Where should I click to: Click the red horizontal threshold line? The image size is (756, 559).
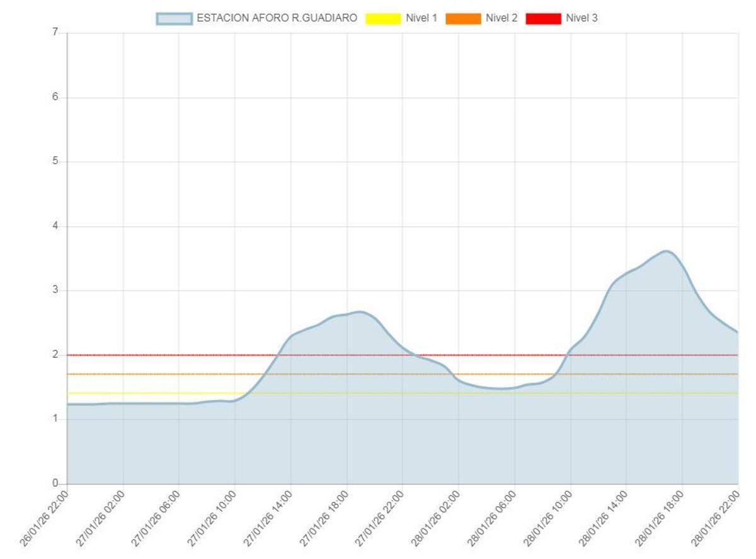click(189, 355)
